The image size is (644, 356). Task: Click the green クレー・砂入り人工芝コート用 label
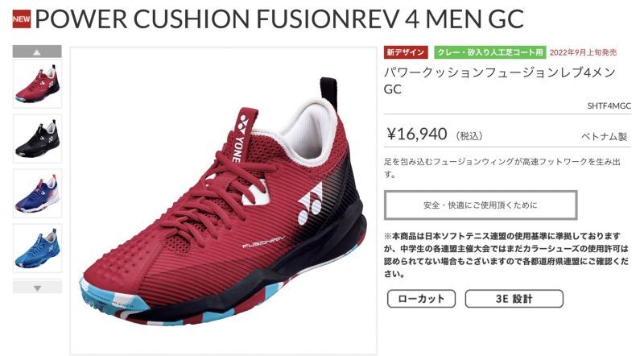490,52
